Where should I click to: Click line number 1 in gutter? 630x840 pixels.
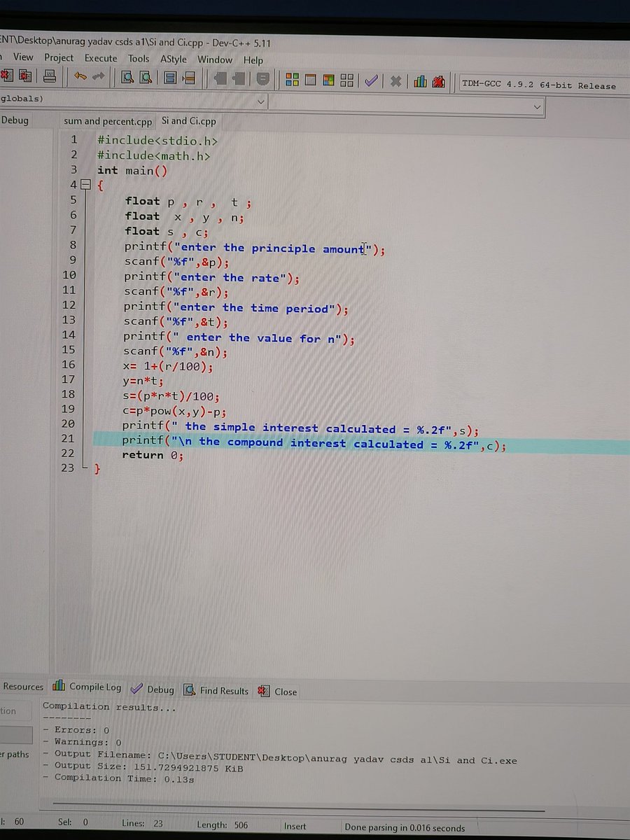click(x=73, y=140)
